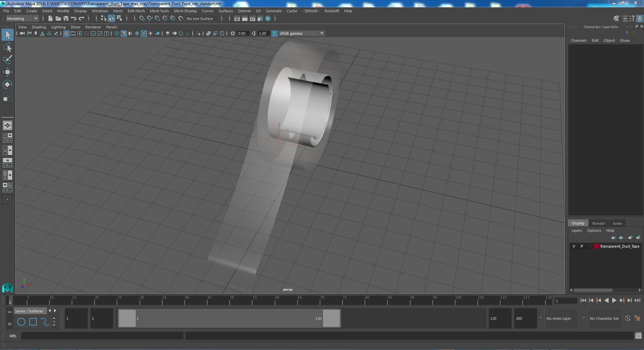Switch to the Anim layer tab
Screen dimensions: 644x350
(x=617, y=223)
